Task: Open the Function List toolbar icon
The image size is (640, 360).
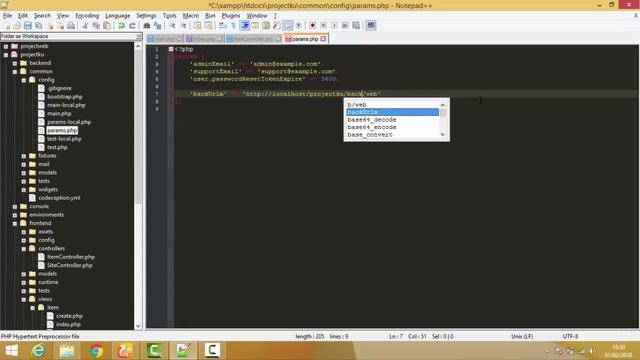Action: (x=277, y=25)
